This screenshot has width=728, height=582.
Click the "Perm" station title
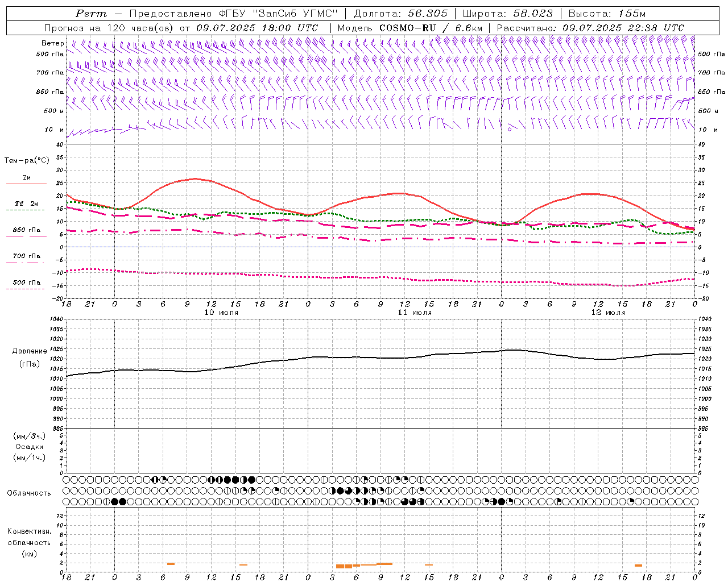(x=91, y=14)
